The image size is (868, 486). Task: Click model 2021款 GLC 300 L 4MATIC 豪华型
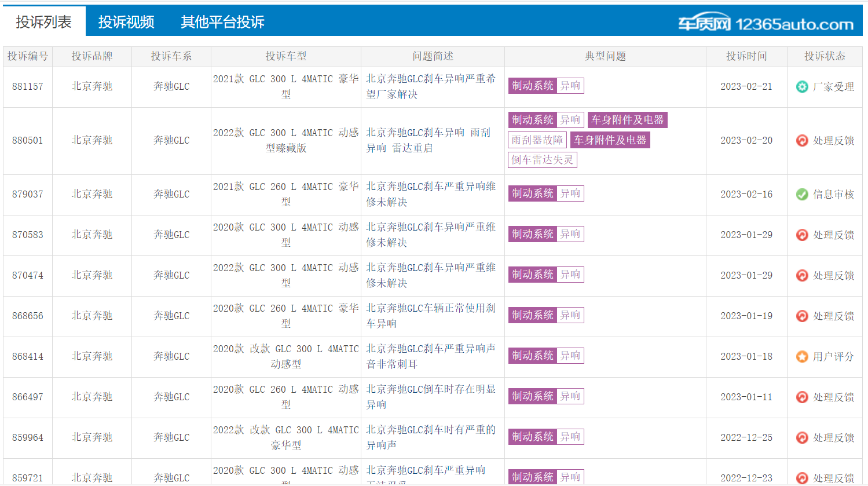point(286,86)
